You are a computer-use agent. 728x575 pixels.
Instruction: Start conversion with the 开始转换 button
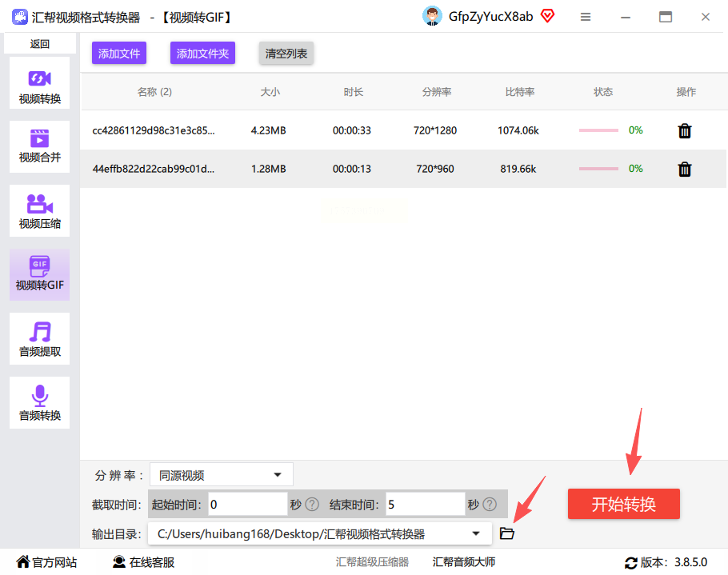[x=623, y=504]
